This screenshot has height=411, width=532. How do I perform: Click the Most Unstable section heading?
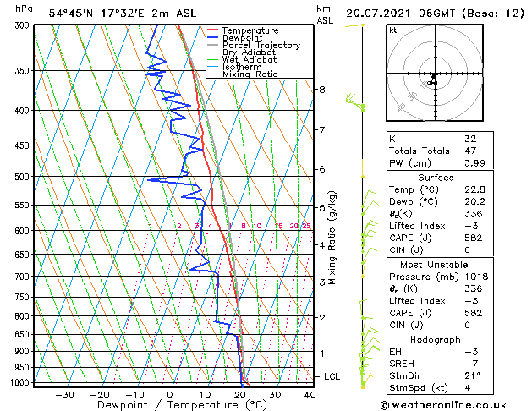tap(434, 265)
